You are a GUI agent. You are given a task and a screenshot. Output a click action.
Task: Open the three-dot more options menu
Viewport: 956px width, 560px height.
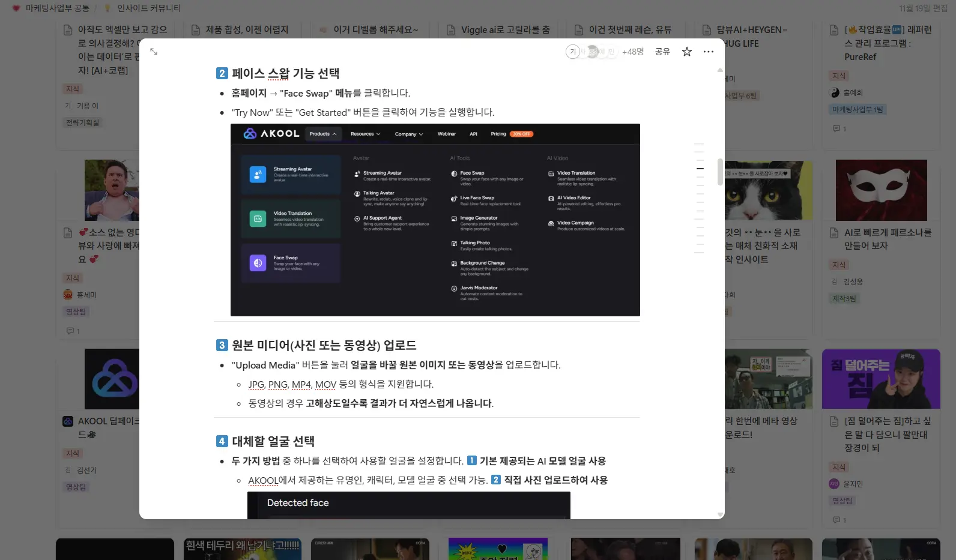tap(709, 52)
